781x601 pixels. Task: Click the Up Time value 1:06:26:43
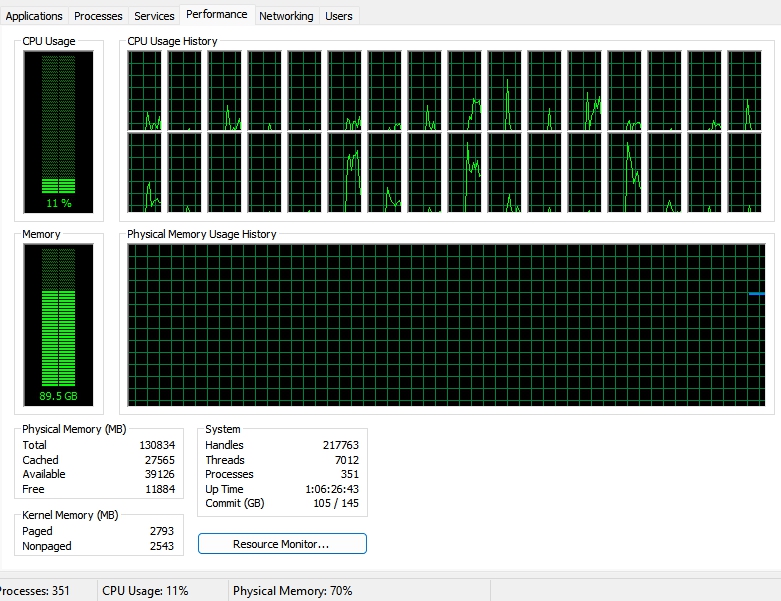pos(332,489)
